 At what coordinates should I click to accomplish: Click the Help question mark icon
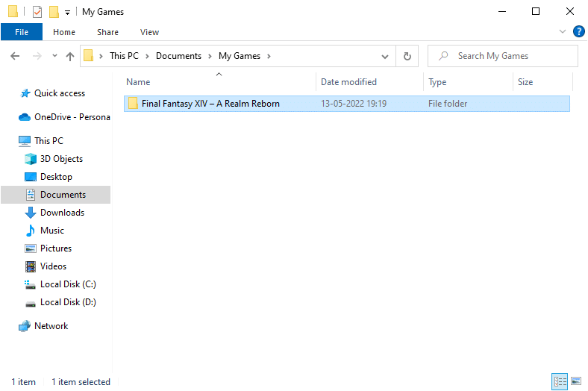pos(578,32)
